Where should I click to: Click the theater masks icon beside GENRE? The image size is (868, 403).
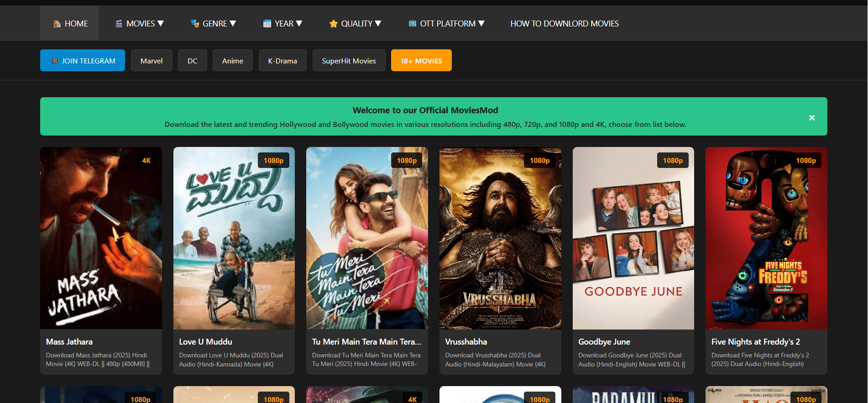[195, 24]
